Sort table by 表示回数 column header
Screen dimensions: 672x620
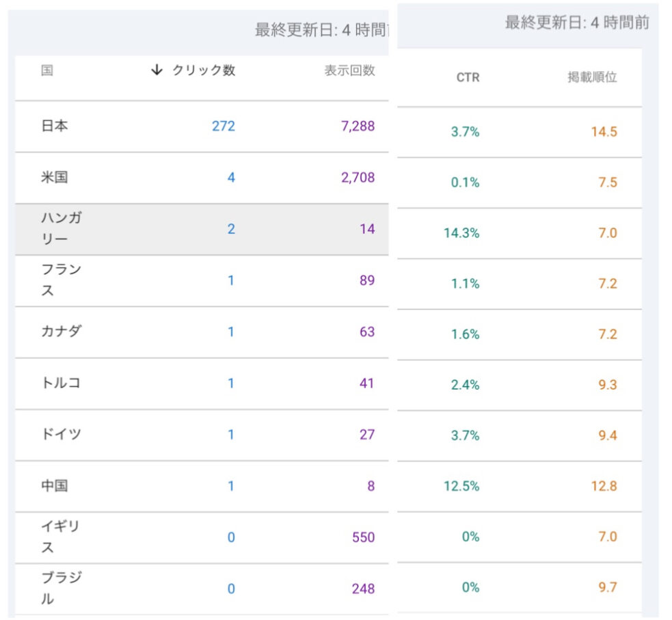click(x=349, y=70)
